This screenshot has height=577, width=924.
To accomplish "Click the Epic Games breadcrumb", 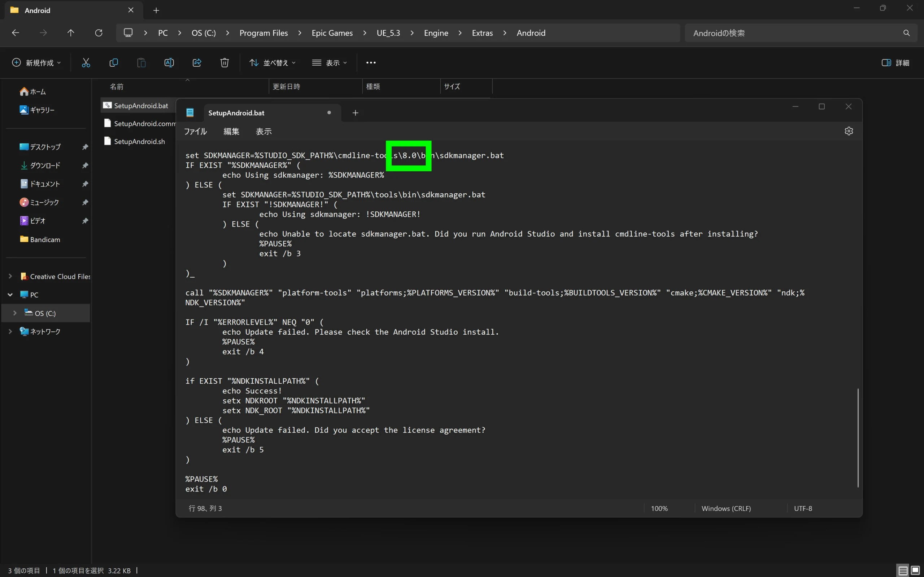I will [x=332, y=33].
